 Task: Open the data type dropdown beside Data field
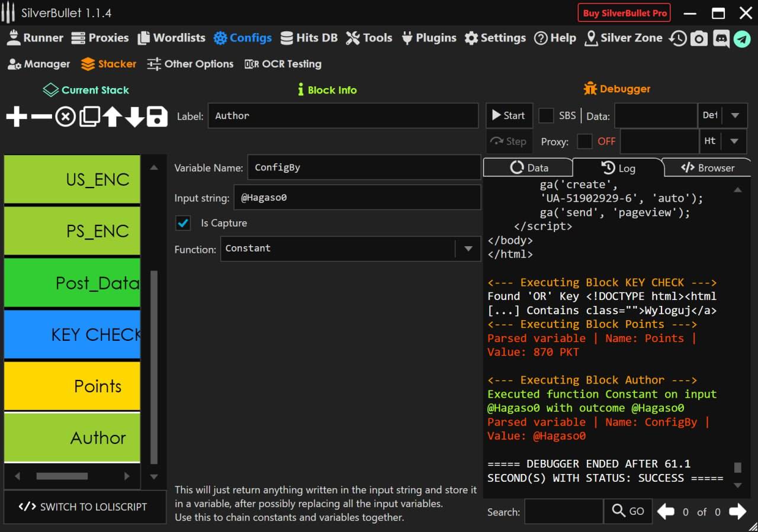point(735,115)
